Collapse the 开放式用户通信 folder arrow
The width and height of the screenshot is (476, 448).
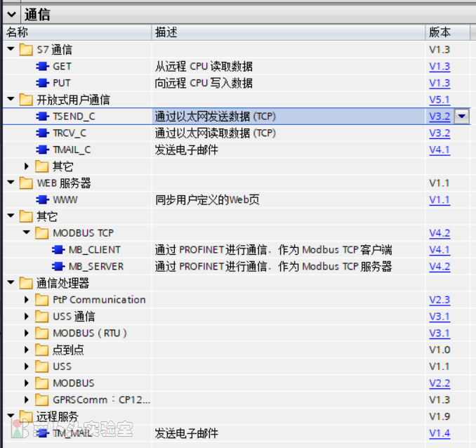pos(11,99)
